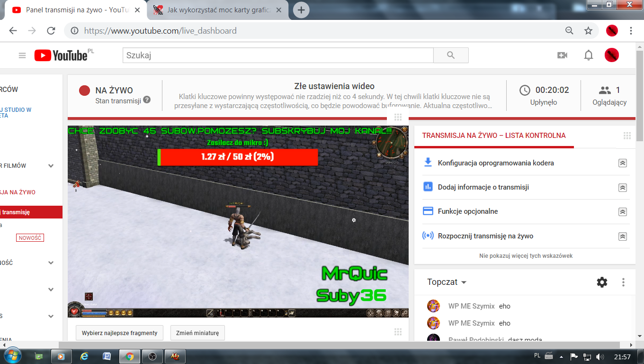Open the Chrome profile avatar in the toolbar

(x=612, y=31)
